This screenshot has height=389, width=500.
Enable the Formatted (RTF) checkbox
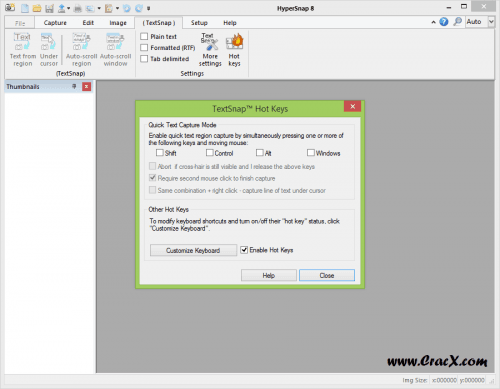tap(144, 48)
